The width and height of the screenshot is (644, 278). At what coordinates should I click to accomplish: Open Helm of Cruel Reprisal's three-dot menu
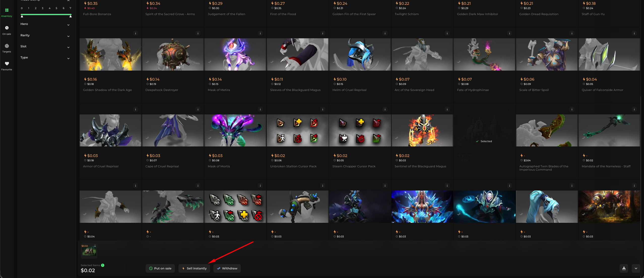[x=385, y=33]
